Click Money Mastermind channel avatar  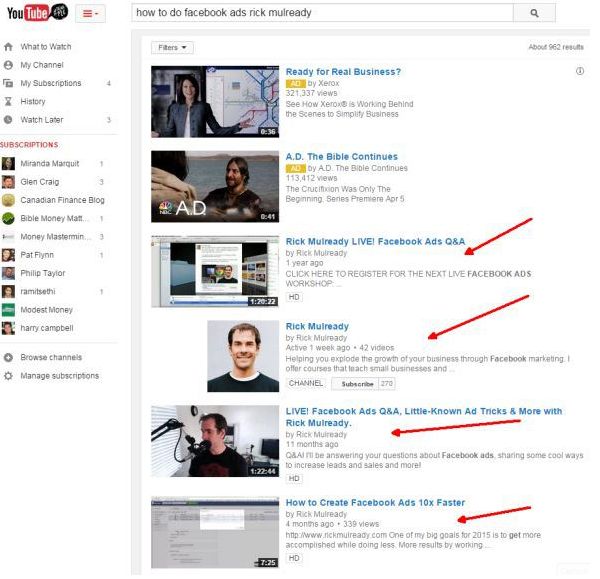click(8, 236)
